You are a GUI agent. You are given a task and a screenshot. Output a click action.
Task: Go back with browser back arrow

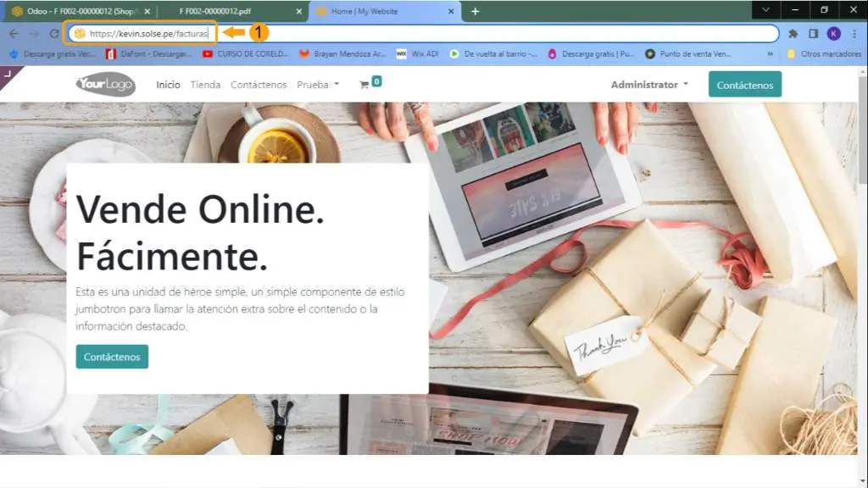point(14,34)
